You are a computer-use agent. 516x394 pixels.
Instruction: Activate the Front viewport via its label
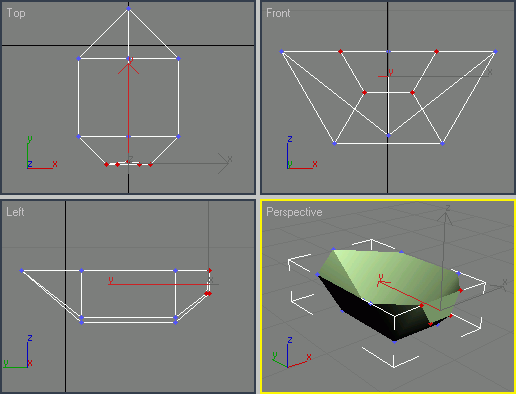tap(278, 13)
